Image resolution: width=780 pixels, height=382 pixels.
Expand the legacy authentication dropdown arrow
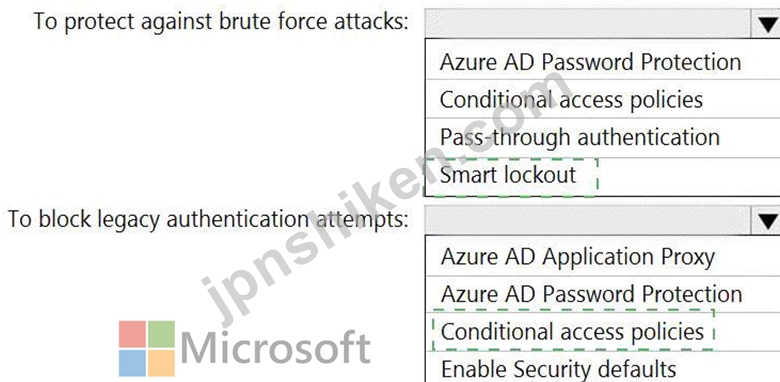[x=767, y=220]
